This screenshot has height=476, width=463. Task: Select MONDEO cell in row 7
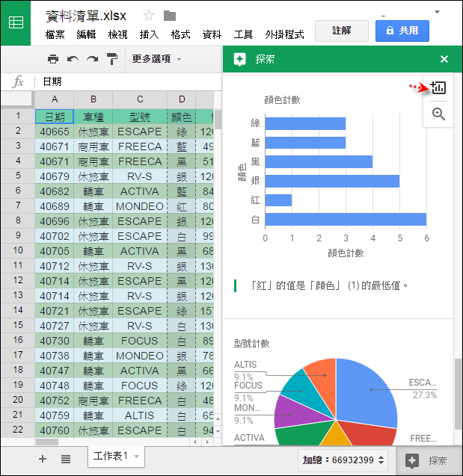pos(140,206)
